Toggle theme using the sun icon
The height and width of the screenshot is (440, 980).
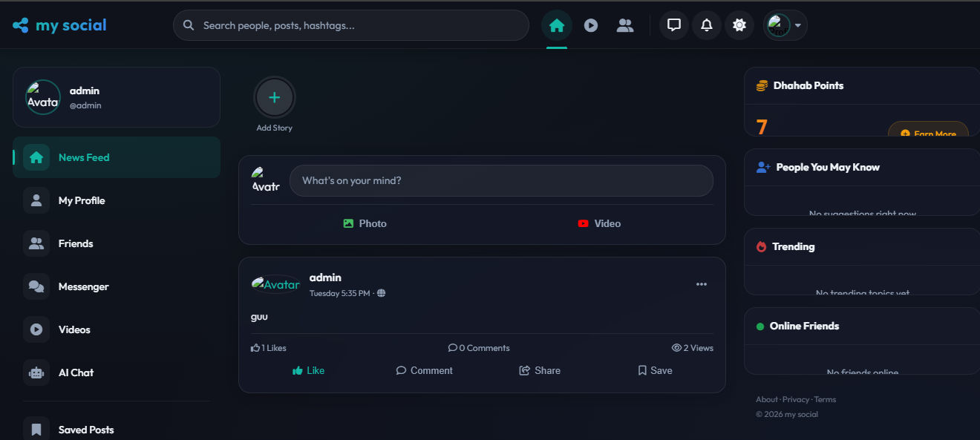click(x=739, y=25)
